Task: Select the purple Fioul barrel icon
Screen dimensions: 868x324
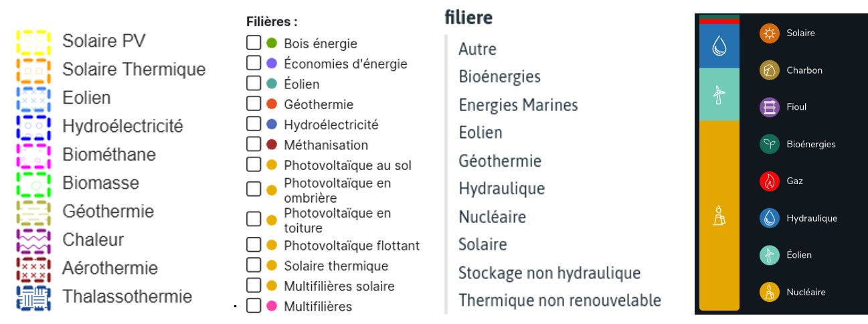Action: [770, 107]
